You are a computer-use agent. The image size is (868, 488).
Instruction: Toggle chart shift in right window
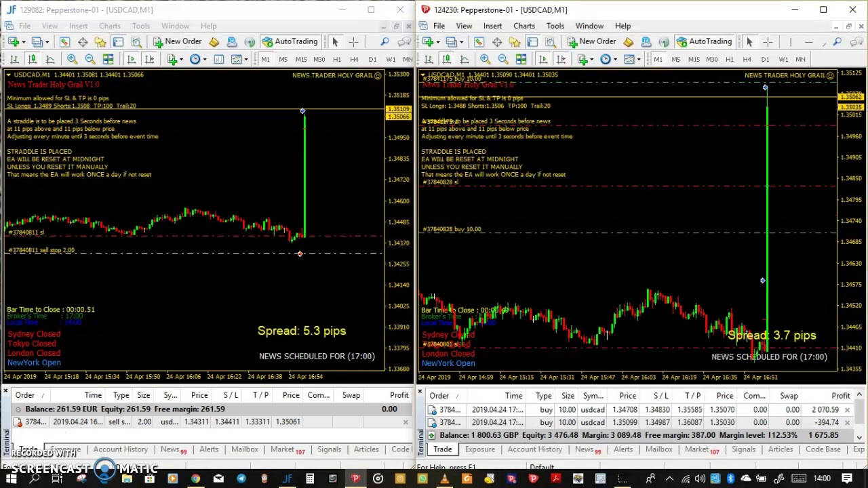tap(561, 60)
